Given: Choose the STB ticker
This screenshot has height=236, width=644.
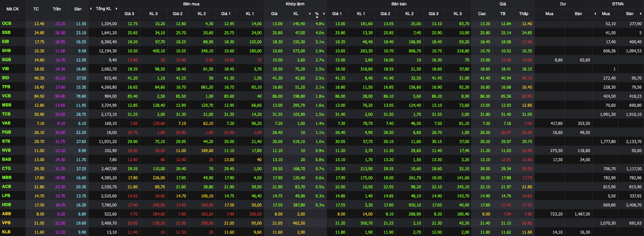Looking at the screenshot, I should (x=6, y=141).
